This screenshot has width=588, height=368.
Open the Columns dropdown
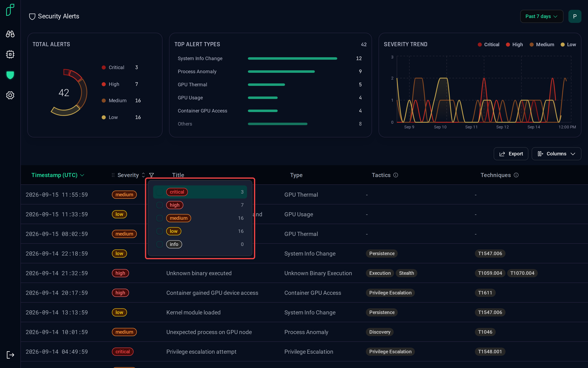556,154
